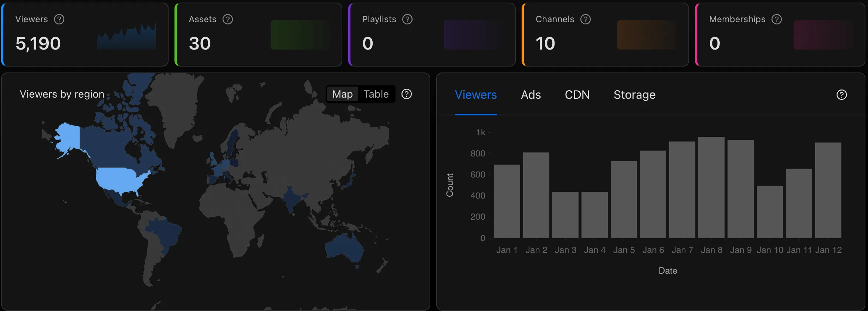Open help icon beside Map/Table toggle
868x311 pixels.
[x=407, y=94]
